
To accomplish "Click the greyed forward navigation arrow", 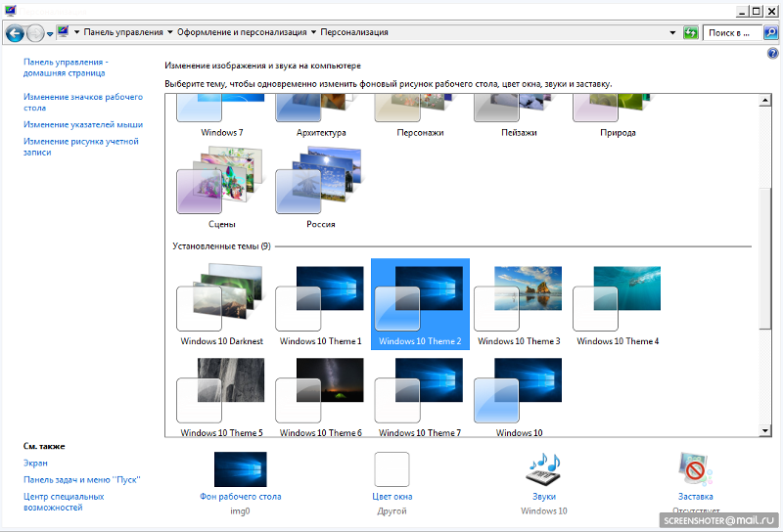I will click(35, 33).
